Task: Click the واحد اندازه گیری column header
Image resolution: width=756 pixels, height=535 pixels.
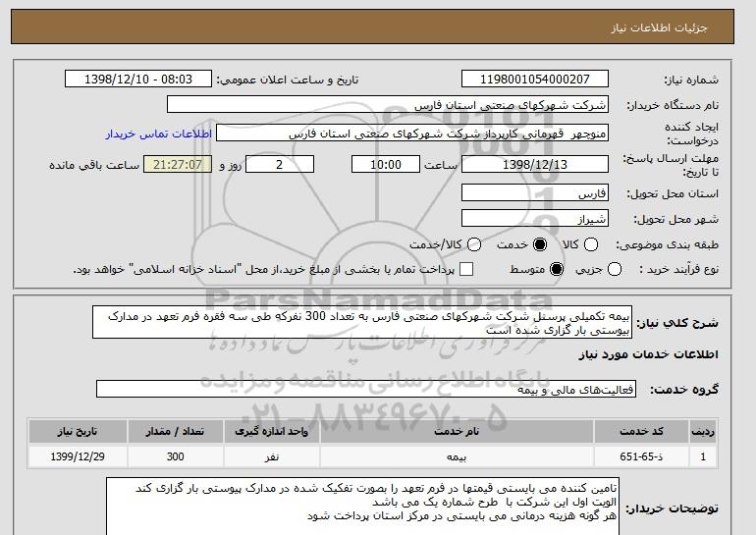Action: click(271, 431)
